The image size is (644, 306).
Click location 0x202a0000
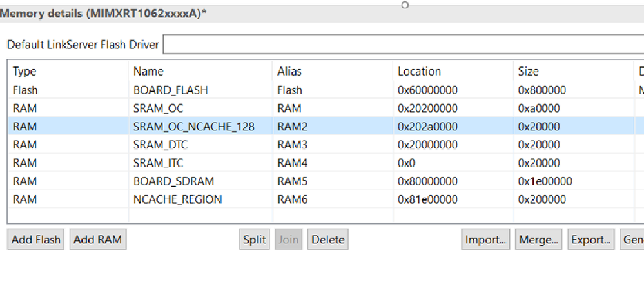click(x=427, y=127)
